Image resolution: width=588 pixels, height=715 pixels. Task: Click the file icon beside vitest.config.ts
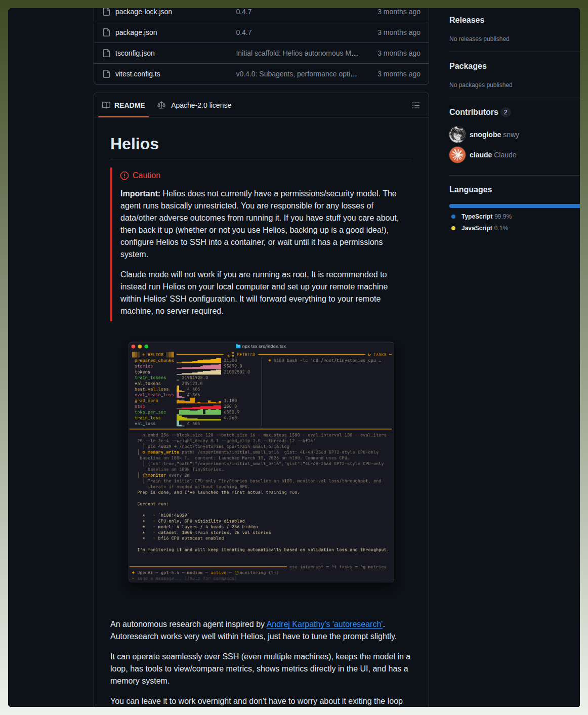pyautogui.click(x=106, y=74)
